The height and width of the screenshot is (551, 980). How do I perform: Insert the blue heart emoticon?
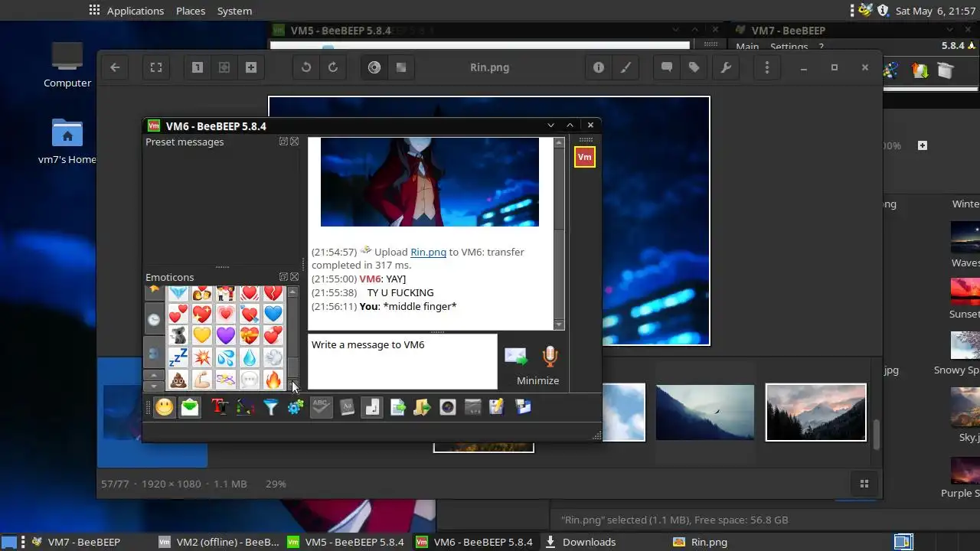tap(273, 314)
